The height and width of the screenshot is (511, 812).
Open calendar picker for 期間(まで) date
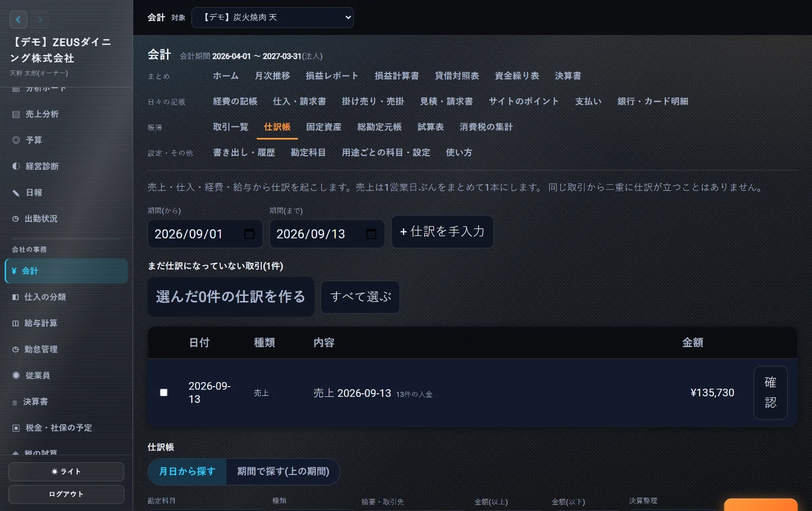coord(371,234)
